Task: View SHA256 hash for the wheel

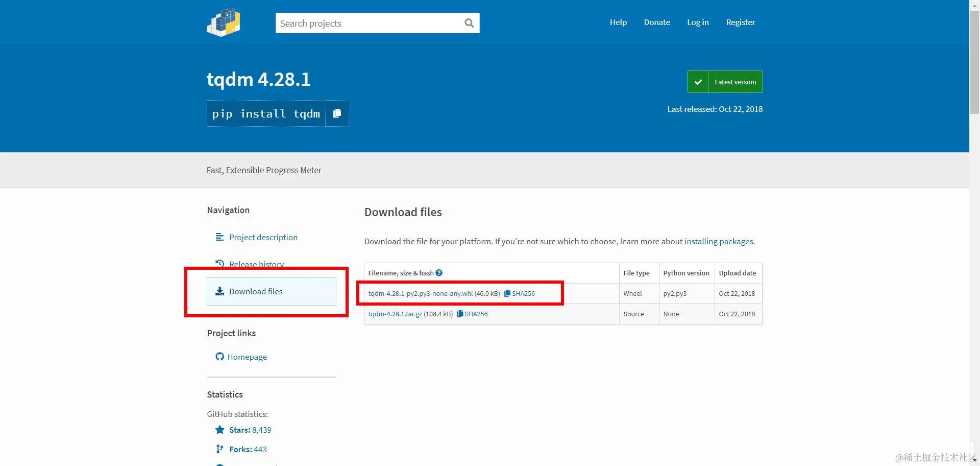Action: pyautogui.click(x=523, y=293)
